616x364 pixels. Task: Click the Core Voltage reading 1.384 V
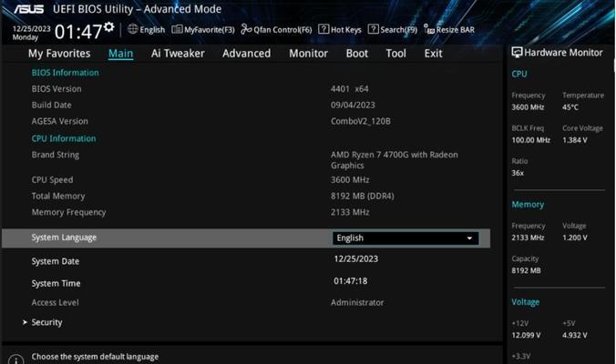tap(575, 140)
